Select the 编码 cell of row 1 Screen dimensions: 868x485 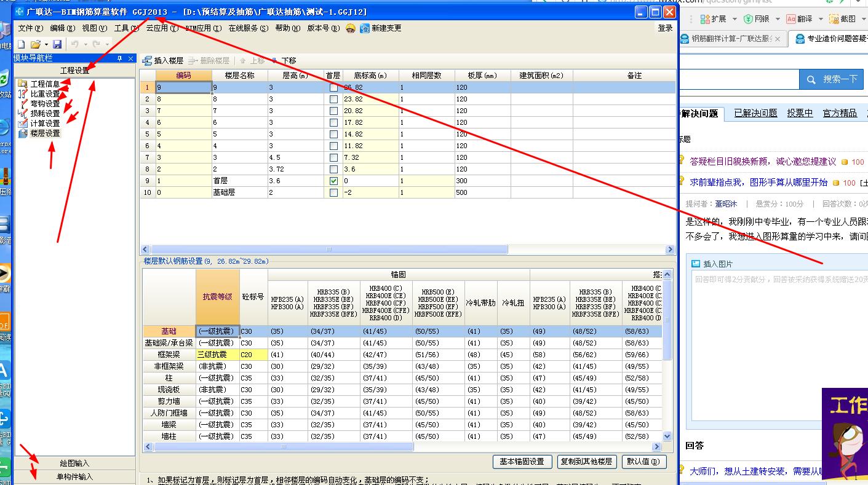pyautogui.click(x=183, y=88)
